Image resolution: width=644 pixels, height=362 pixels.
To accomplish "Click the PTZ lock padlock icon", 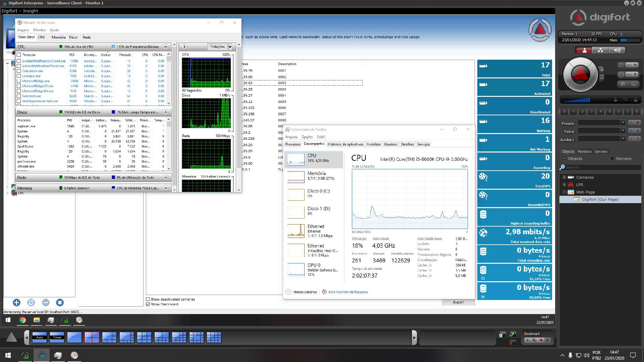I will (x=635, y=100).
